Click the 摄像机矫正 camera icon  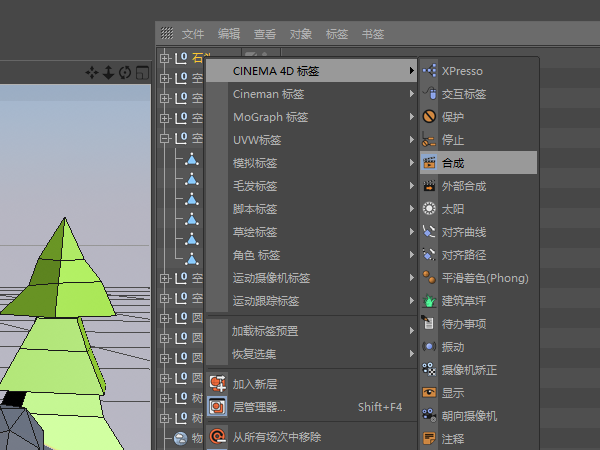(429, 369)
